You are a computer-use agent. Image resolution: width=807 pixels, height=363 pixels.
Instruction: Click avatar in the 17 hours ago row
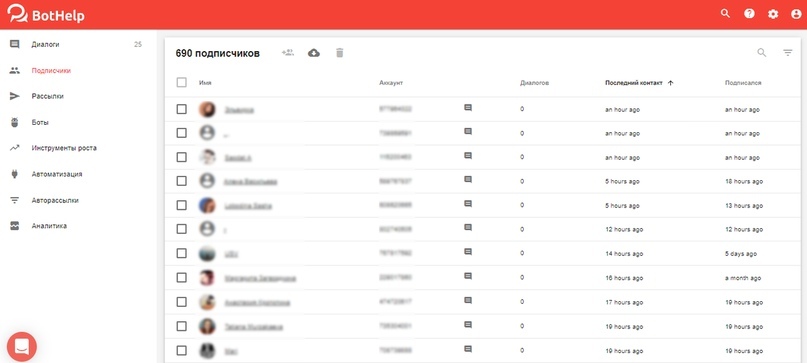tap(207, 302)
